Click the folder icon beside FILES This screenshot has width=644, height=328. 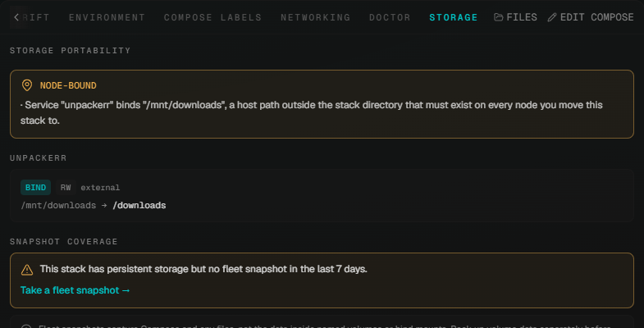pos(498,17)
